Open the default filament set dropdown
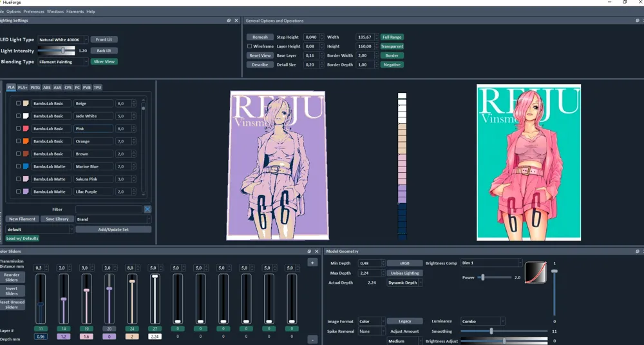The width and height of the screenshot is (644, 345). pos(40,230)
